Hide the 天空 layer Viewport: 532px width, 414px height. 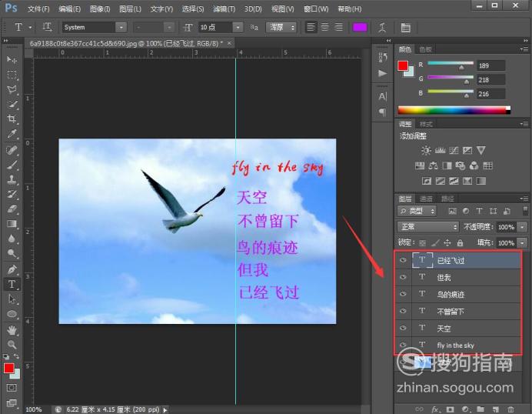pos(403,328)
